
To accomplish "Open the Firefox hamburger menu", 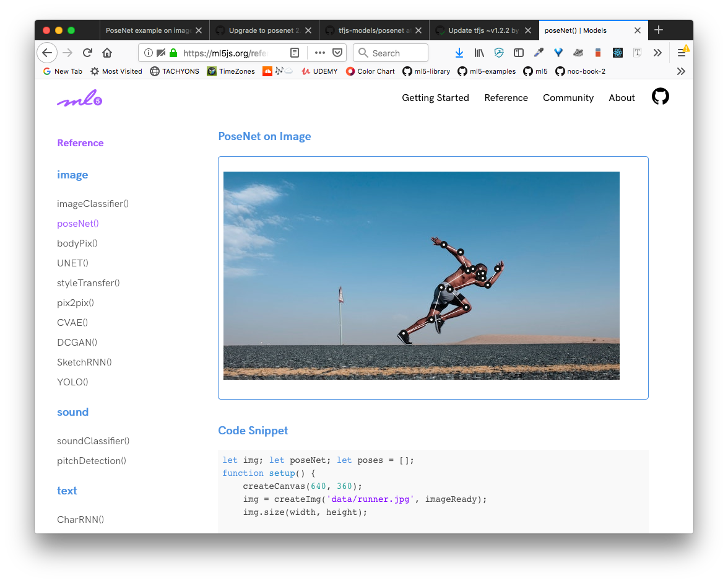I will pyautogui.click(x=682, y=53).
